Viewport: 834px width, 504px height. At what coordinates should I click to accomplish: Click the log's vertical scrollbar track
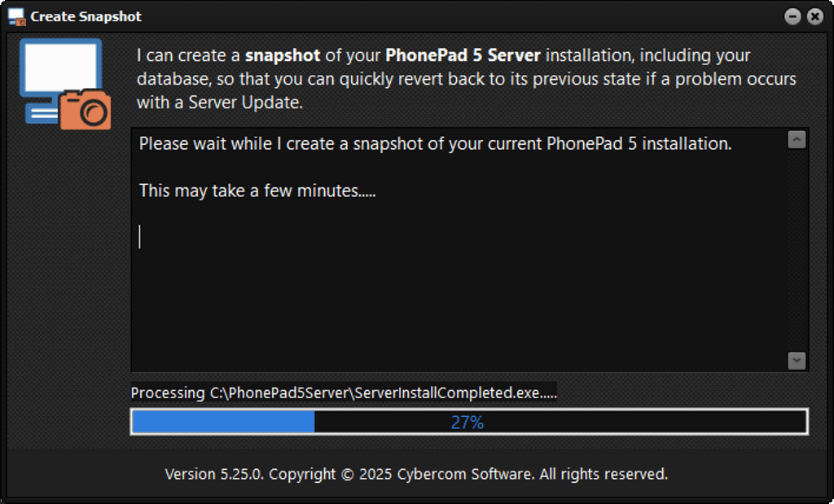tap(797, 250)
